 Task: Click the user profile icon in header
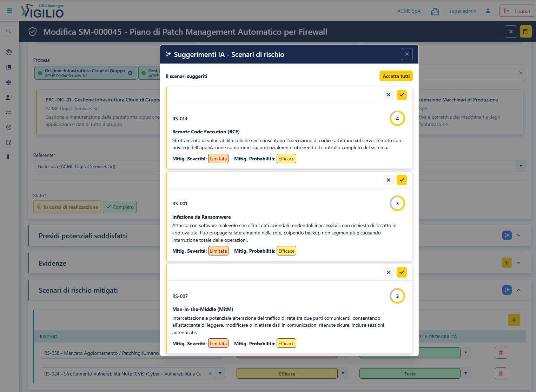tap(488, 11)
